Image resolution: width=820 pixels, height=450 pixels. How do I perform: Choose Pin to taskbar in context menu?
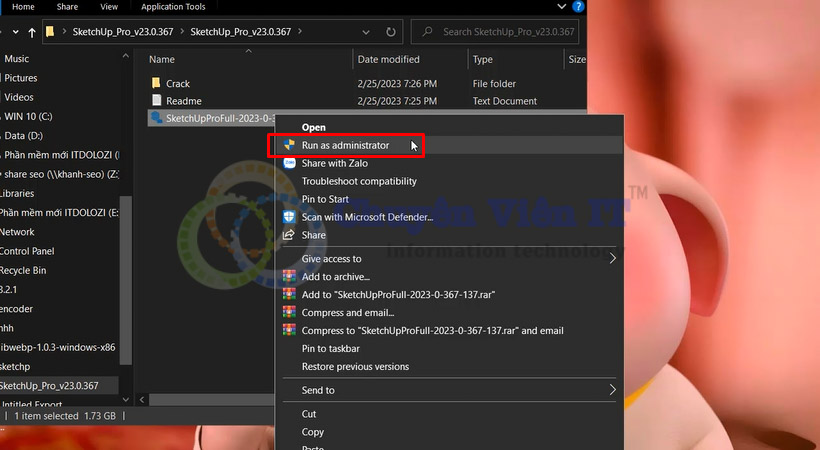(330, 348)
